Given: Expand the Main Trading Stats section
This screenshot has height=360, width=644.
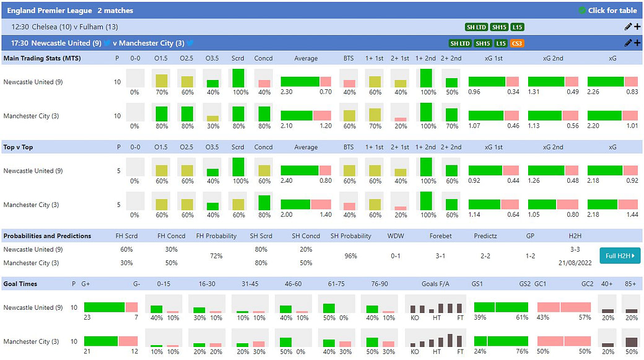Looking at the screenshot, I should point(43,58).
